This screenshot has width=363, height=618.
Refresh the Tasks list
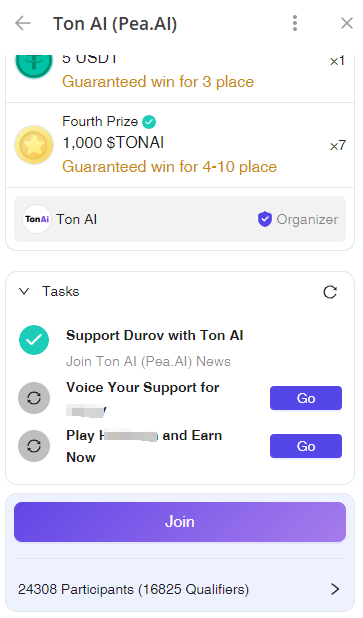(330, 292)
